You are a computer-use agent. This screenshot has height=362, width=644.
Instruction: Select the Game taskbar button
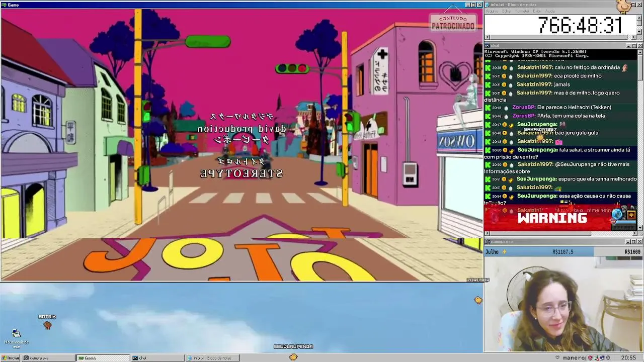point(103,358)
